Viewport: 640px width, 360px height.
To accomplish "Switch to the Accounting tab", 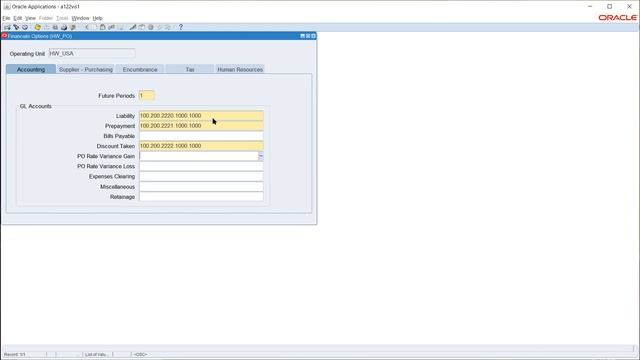I will point(31,69).
